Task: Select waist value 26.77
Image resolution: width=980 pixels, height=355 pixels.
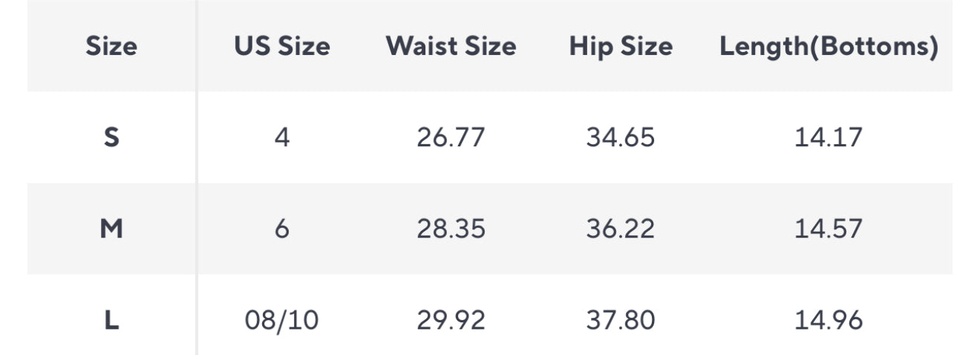Action: point(451,137)
